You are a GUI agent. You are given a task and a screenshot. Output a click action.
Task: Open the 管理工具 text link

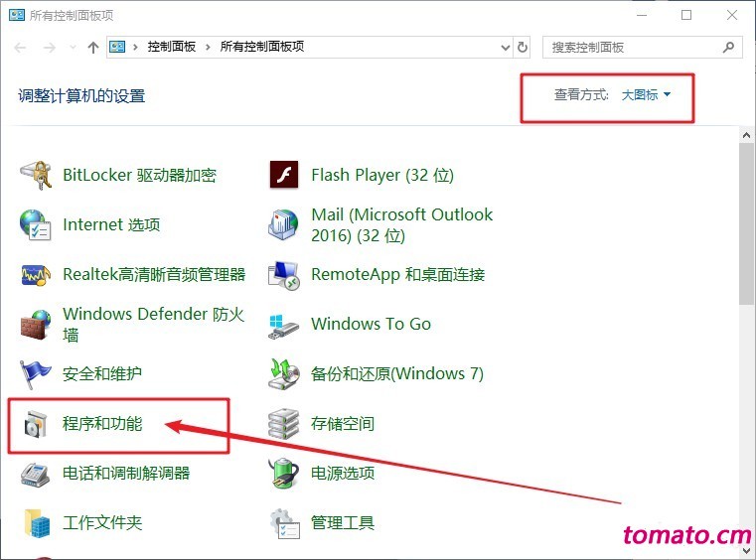coord(343,522)
